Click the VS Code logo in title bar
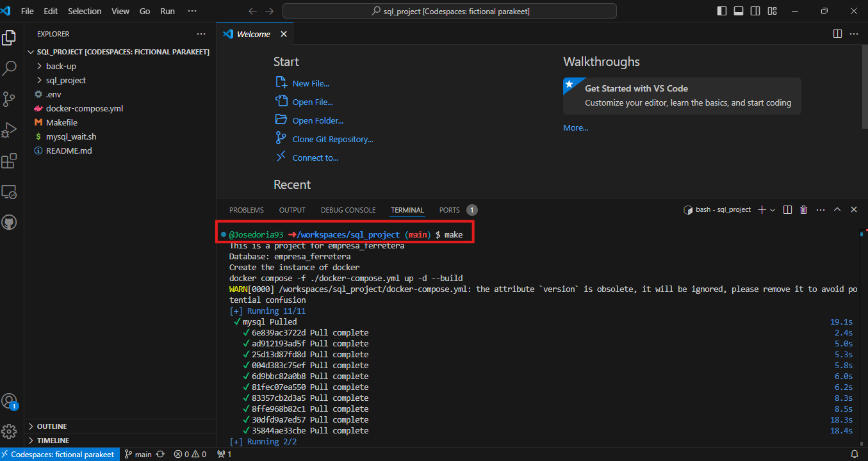 [x=6, y=11]
